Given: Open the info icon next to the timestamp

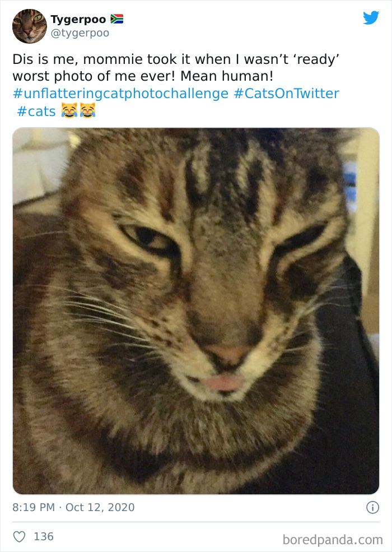Looking at the screenshot, I should point(374,508).
